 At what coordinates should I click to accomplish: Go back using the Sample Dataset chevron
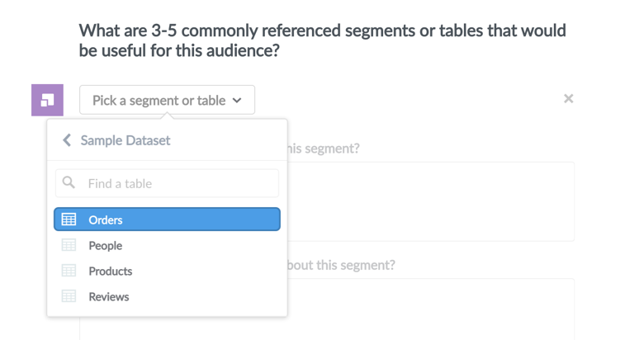(67, 140)
